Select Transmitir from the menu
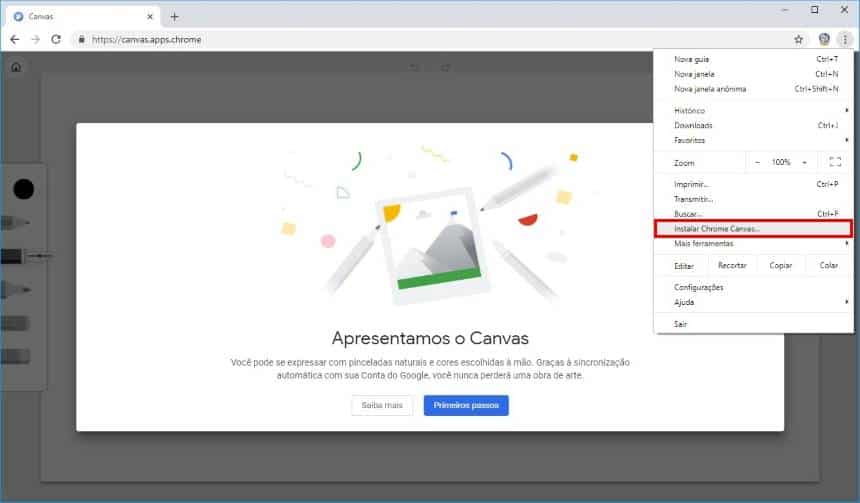Image resolution: width=860 pixels, height=503 pixels. pos(754,199)
